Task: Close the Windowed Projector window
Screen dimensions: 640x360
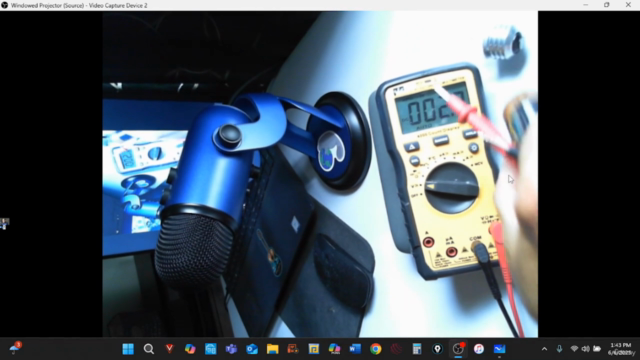Action: tap(628, 5)
